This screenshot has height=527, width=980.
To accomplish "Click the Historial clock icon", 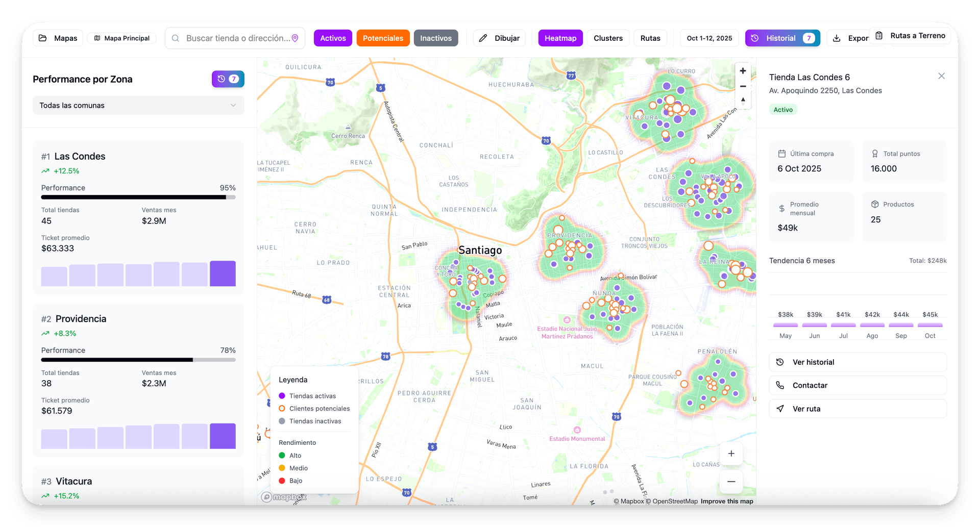I will [755, 38].
